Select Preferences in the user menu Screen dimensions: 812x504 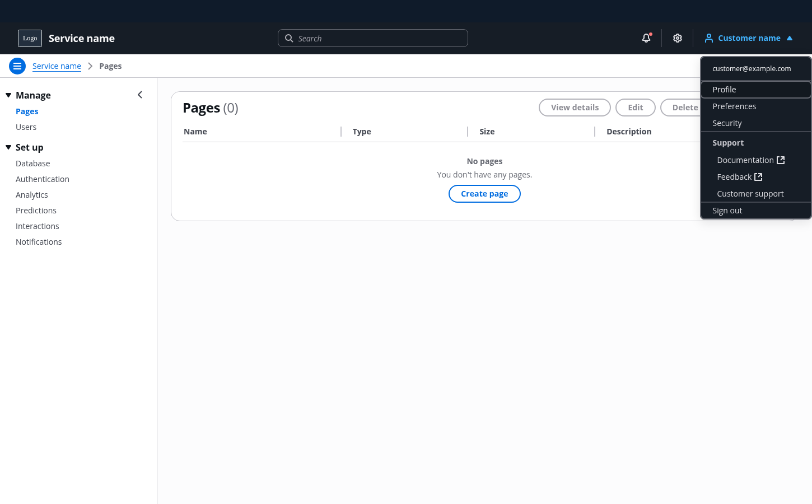point(756,106)
